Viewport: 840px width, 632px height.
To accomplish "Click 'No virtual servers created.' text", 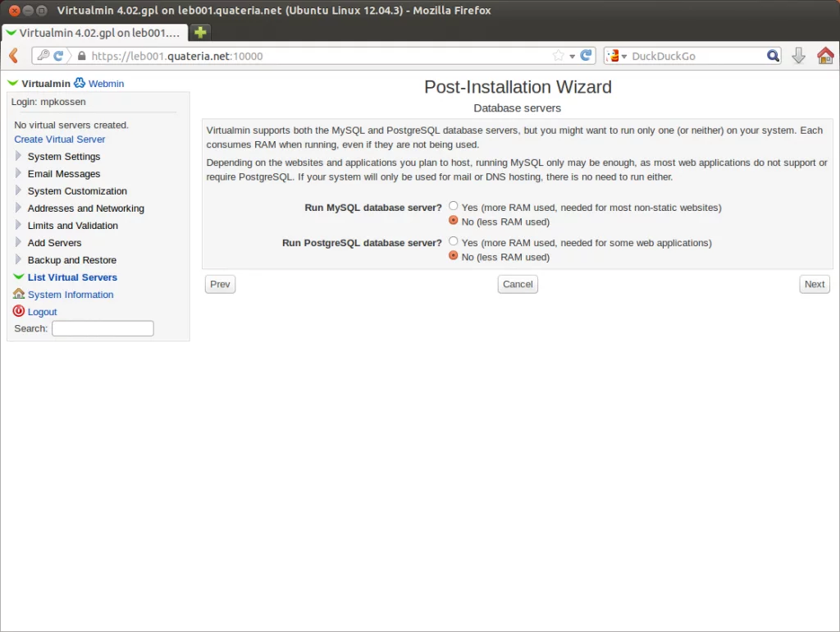I will [71, 125].
